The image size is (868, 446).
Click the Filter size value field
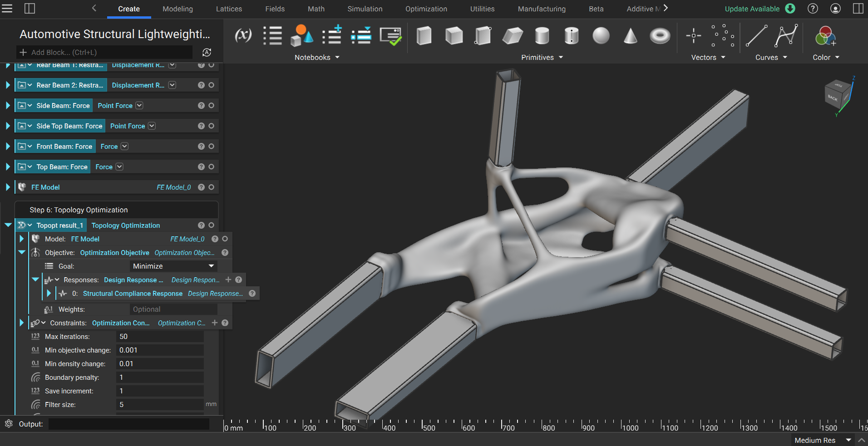click(x=160, y=404)
